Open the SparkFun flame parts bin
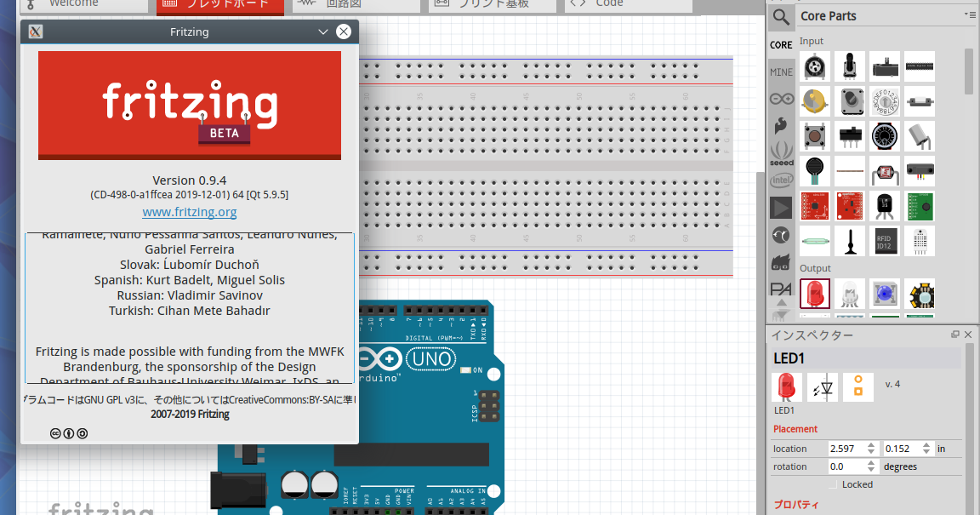Screen dimensions: 980x515 tap(781, 126)
